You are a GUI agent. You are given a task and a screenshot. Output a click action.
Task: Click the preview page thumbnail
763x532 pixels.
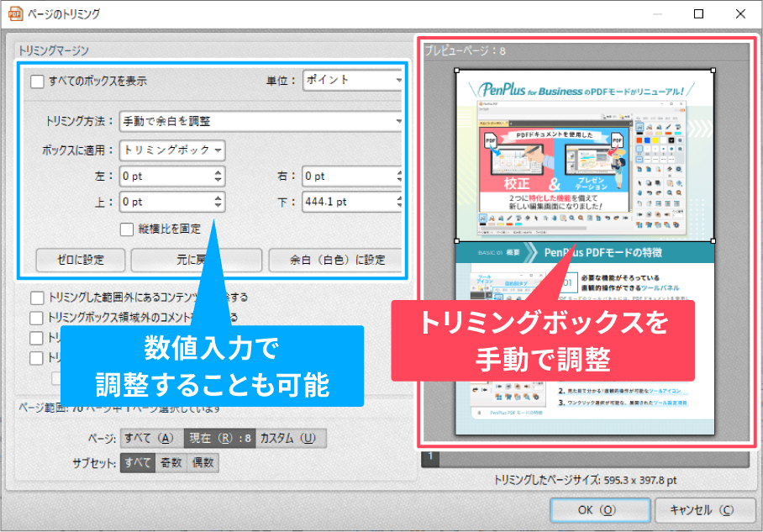coord(585,253)
